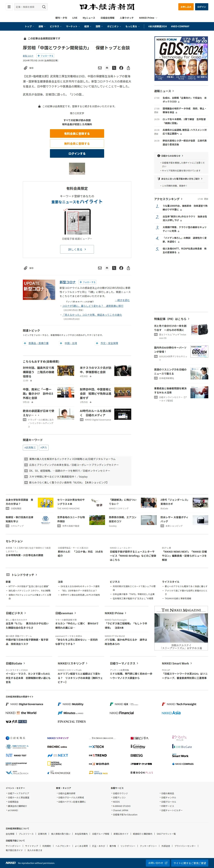Share on Facebook icon under the headline
Image resolution: width=214 pixels, height=868 pixels.
point(121,68)
